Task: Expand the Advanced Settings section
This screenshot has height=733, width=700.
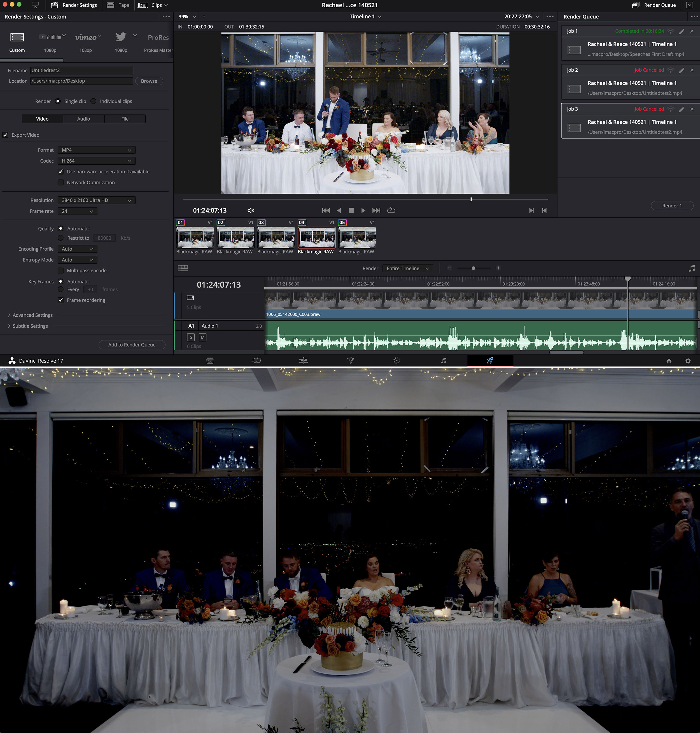Action: pos(33,315)
